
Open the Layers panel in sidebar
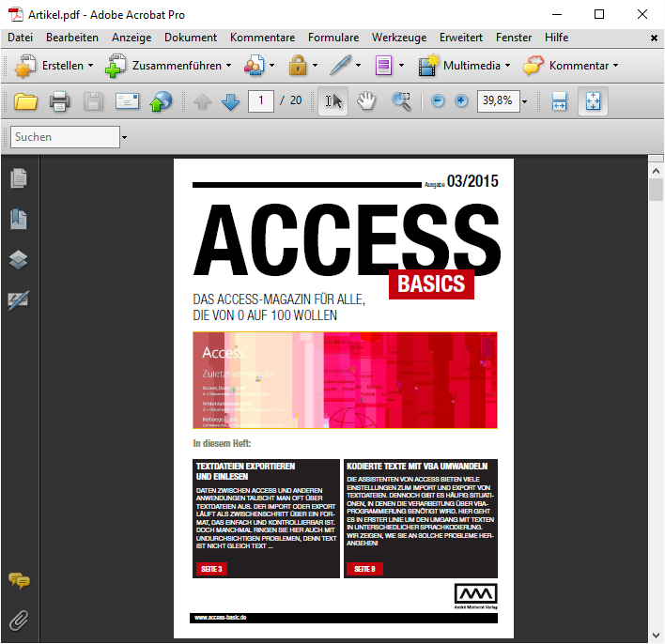(x=18, y=260)
